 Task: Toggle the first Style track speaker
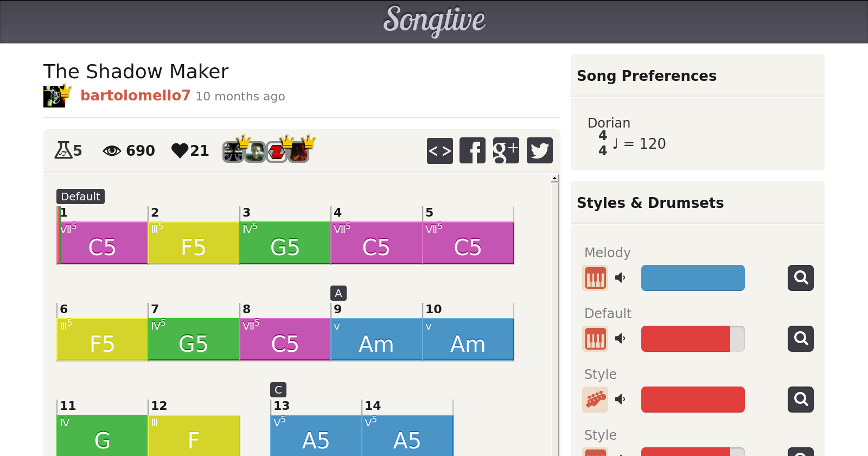click(x=620, y=400)
